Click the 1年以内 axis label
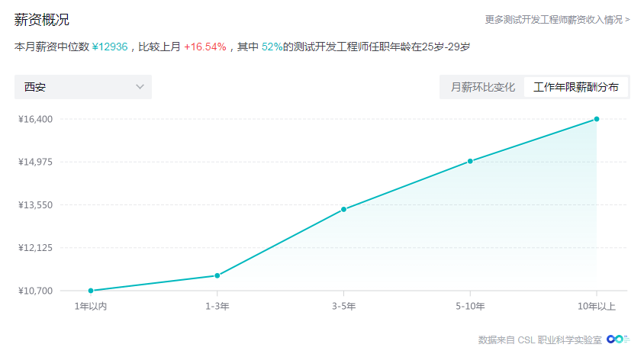 (x=91, y=307)
